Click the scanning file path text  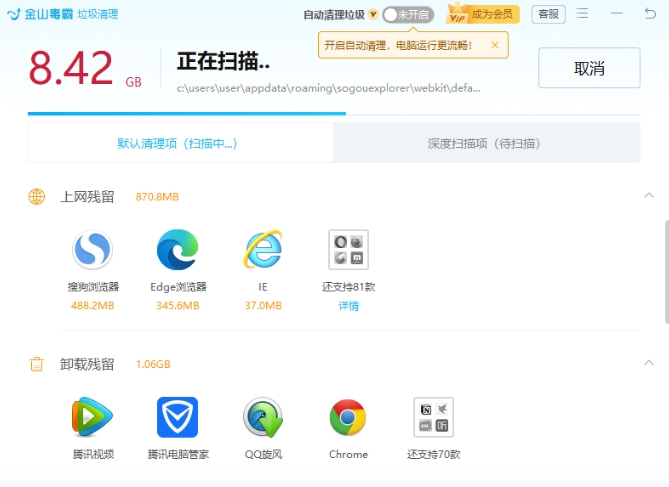point(329,88)
